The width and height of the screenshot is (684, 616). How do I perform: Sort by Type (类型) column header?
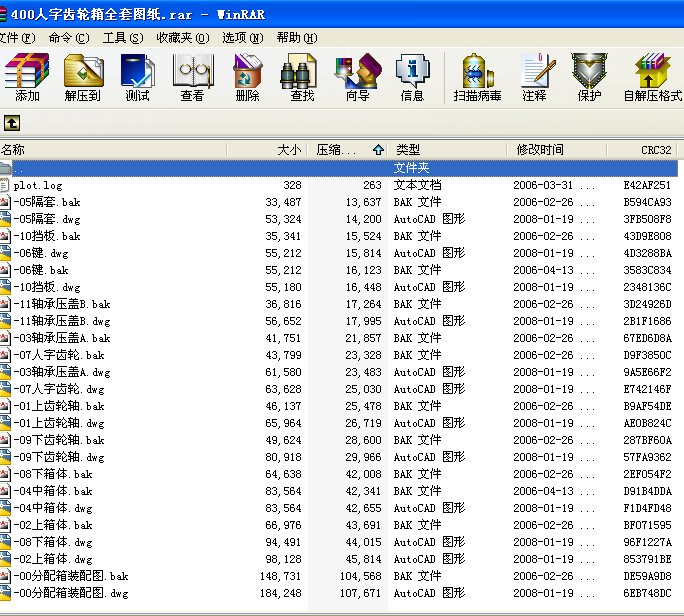pos(447,150)
